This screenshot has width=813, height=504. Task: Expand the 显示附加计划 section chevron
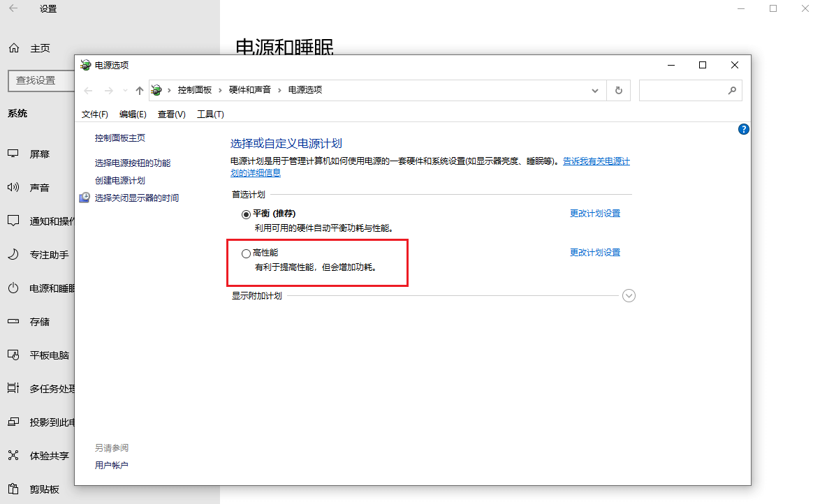(x=628, y=295)
